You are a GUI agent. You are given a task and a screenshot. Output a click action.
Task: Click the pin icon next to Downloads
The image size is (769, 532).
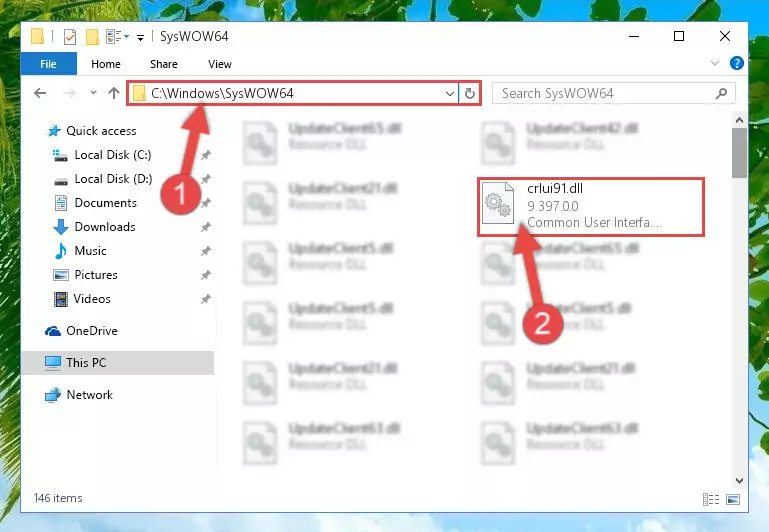[x=205, y=227]
